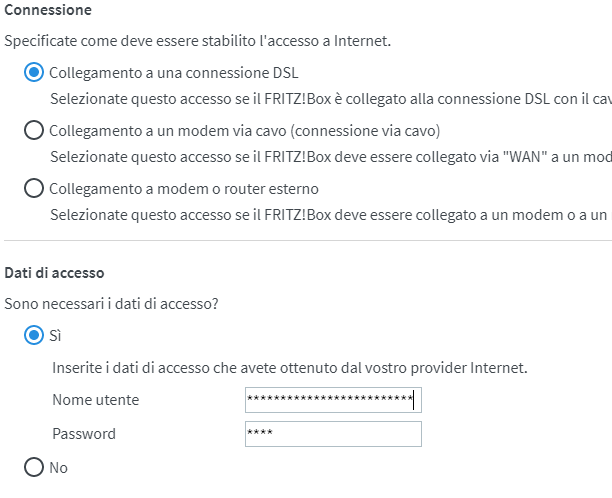Click the 'Collegamento a una connessione DSL' label

[173, 73]
